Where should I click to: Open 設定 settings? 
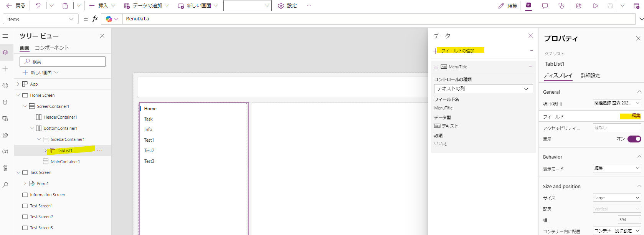click(x=287, y=6)
